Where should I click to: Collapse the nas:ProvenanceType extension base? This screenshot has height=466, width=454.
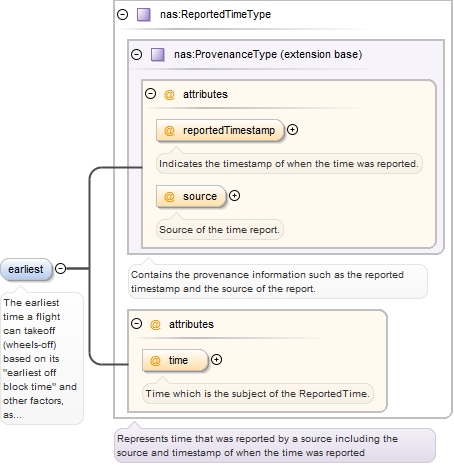point(137,54)
